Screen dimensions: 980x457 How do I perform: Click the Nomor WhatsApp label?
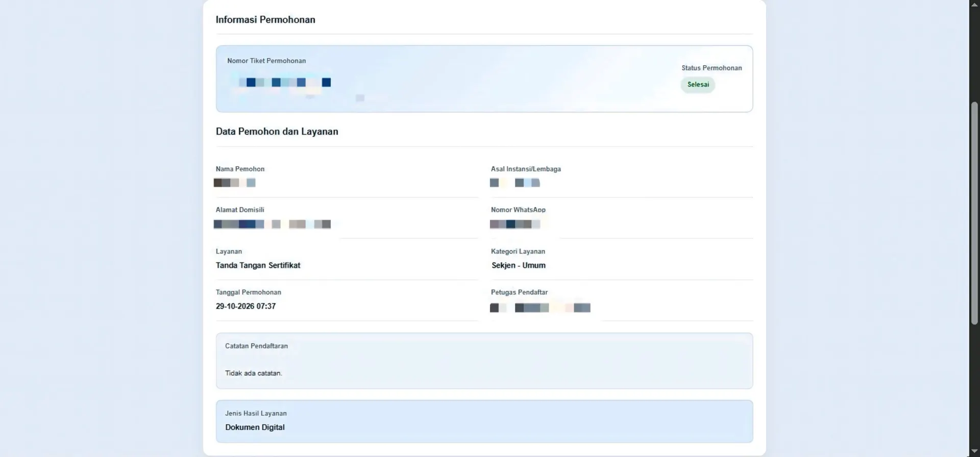pyautogui.click(x=518, y=210)
